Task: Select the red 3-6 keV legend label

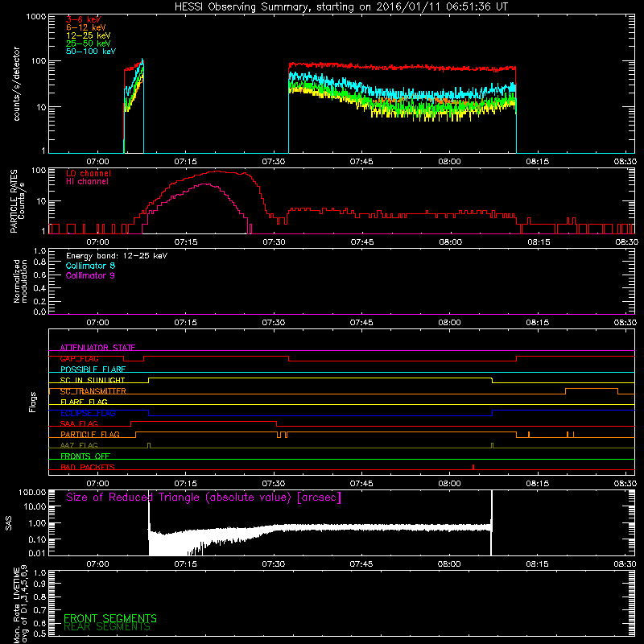Action: click(83, 19)
